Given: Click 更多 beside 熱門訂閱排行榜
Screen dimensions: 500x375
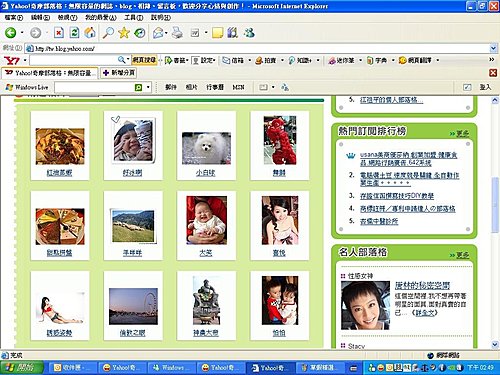Looking at the screenshot, I should pyautogui.click(x=462, y=134).
